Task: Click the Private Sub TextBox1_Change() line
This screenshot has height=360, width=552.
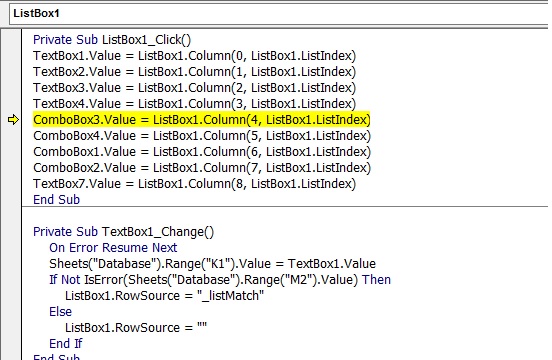Action: coord(123,232)
